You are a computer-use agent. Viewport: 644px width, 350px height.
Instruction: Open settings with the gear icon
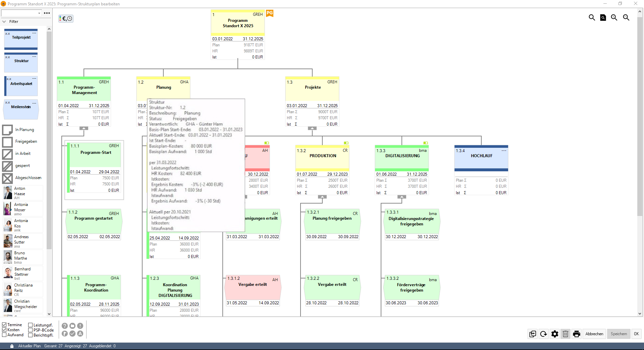pos(555,334)
